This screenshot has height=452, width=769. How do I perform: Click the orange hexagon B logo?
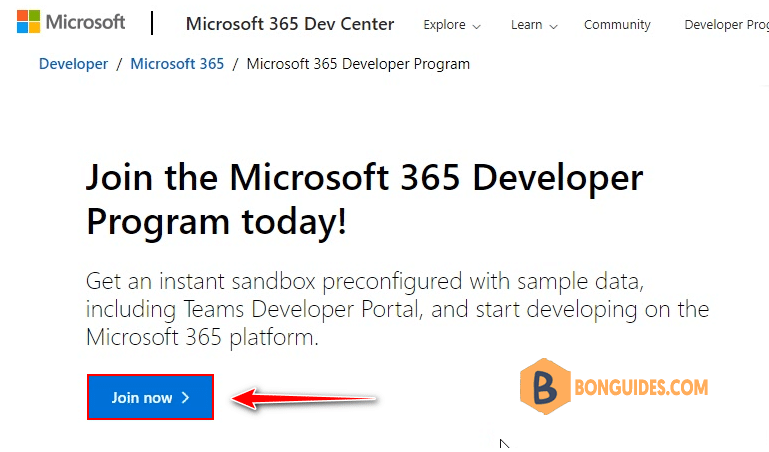tap(545, 386)
